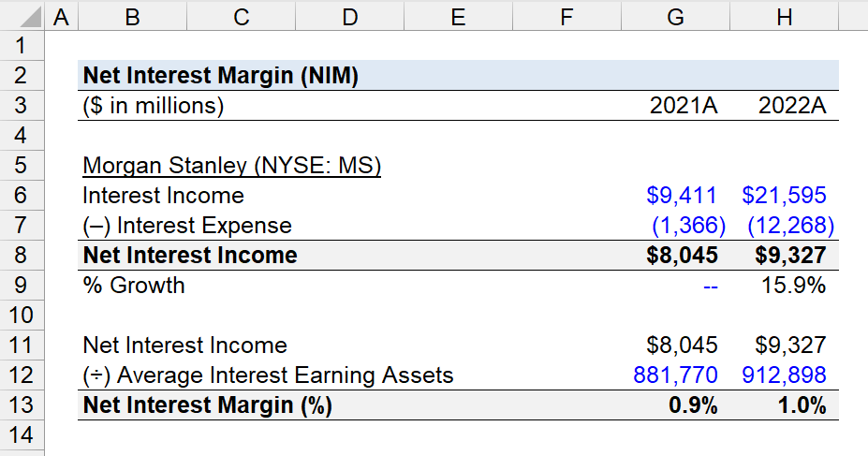Select the '0.9%' margin value

[693, 405]
